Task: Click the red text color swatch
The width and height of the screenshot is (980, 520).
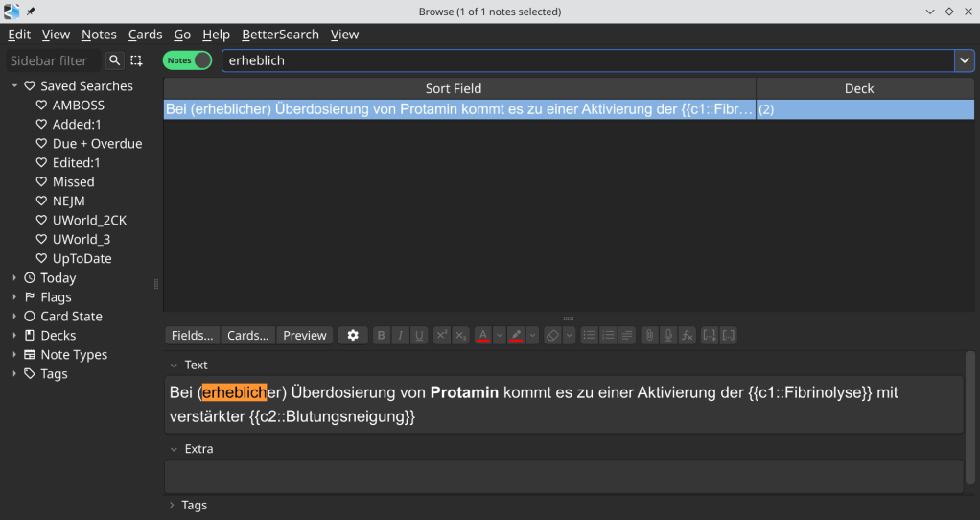Action: pos(483,336)
